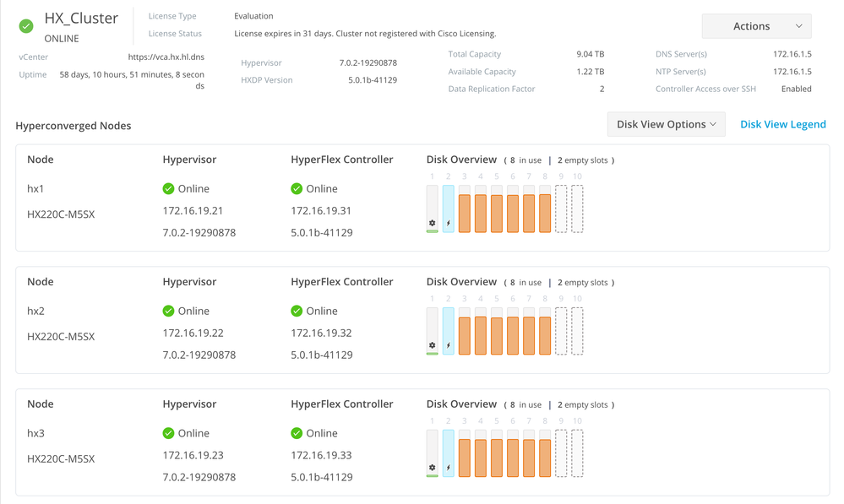
Task: Click hx1 Hypervisor green Online check icon
Action: [x=168, y=189]
